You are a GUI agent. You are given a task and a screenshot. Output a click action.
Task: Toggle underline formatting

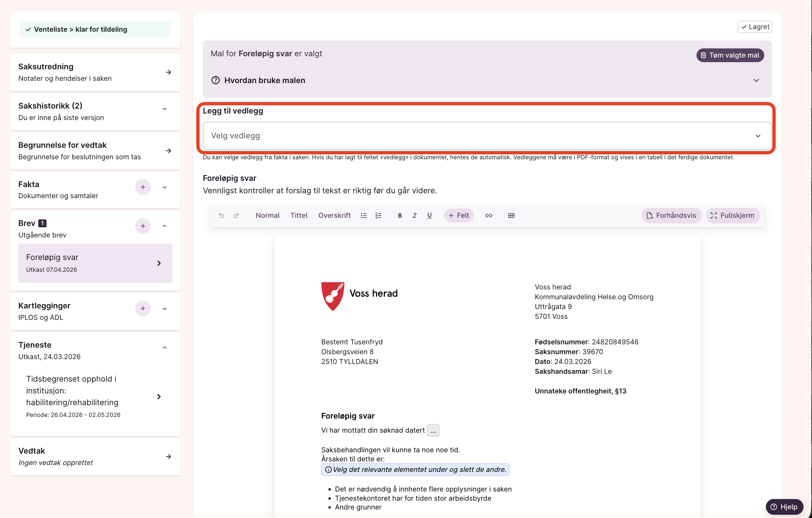[x=429, y=216]
